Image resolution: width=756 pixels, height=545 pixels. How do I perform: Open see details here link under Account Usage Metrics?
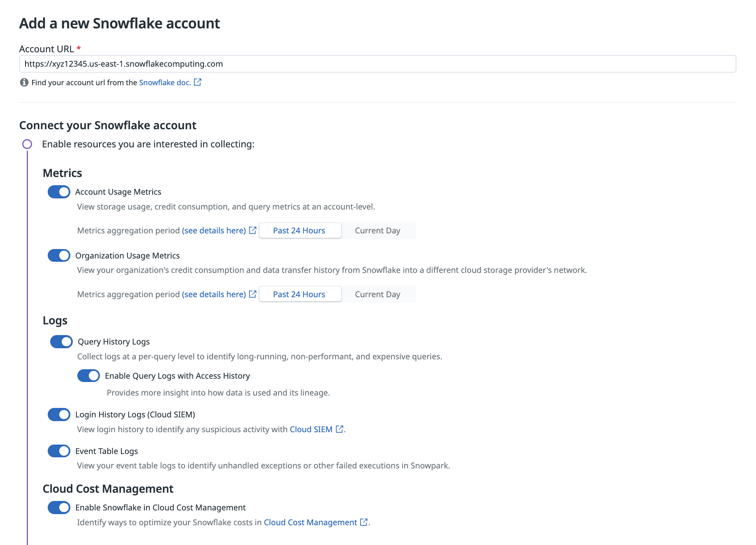(214, 231)
